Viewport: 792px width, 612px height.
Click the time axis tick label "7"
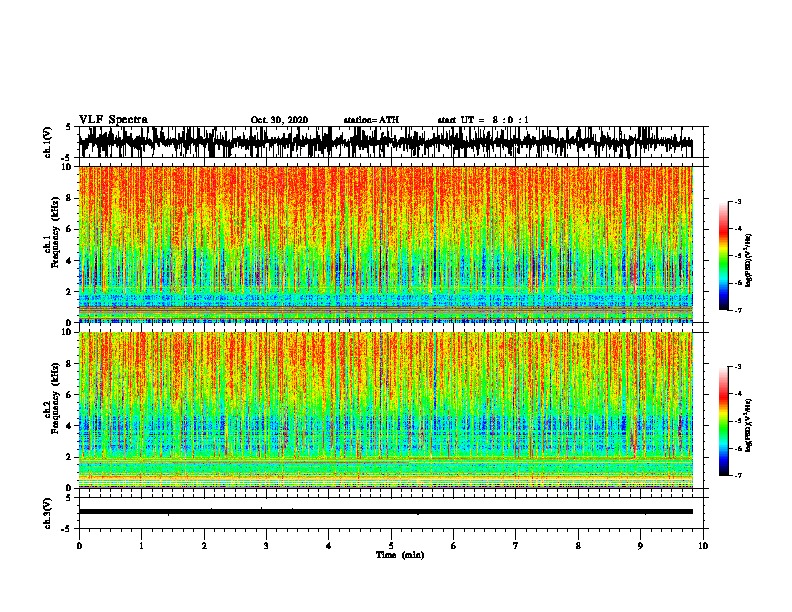tap(516, 546)
